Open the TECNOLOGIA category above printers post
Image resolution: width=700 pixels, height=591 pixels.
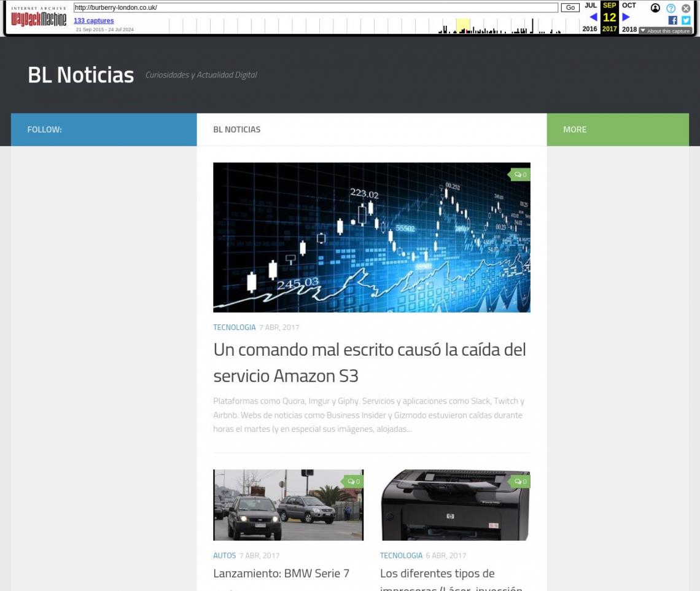pyautogui.click(x=401, y=556)
